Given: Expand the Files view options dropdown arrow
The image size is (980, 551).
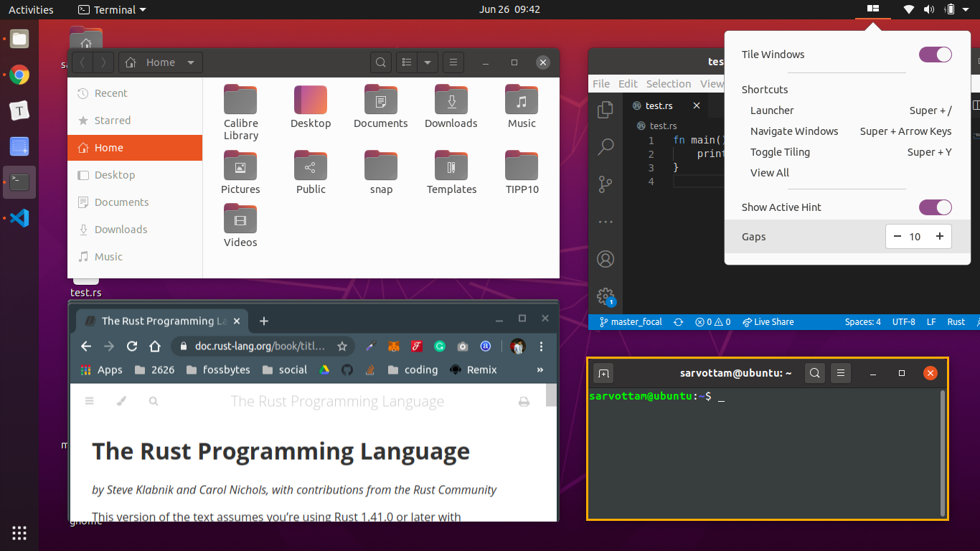Looking at the screenshot, I should [428, 62].
